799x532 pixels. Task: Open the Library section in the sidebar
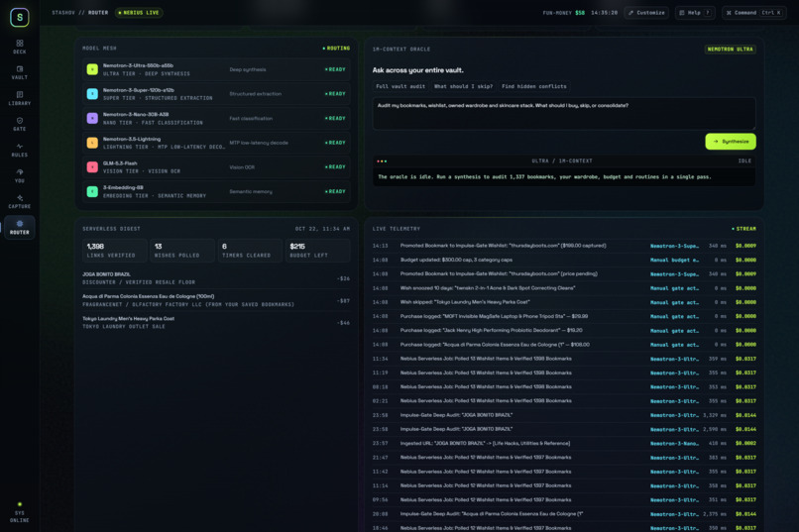[x=20, y=98]
